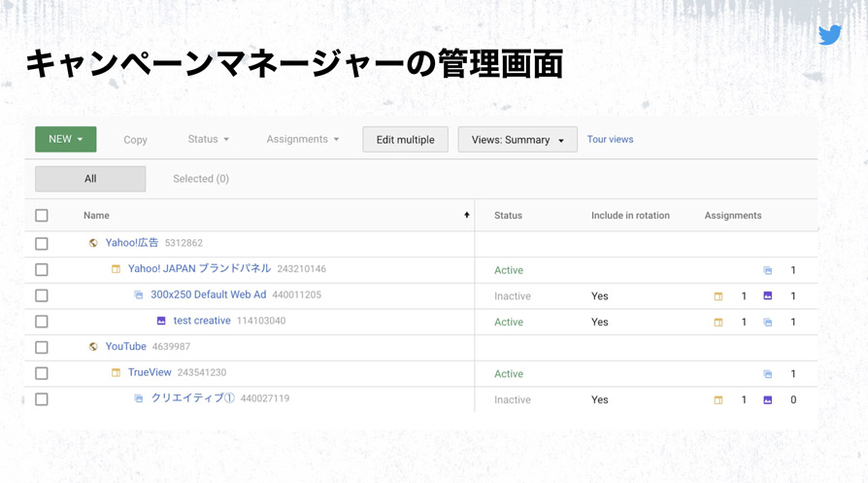Check the 300x250 Default Web Ad checkbox

[42, 295]
